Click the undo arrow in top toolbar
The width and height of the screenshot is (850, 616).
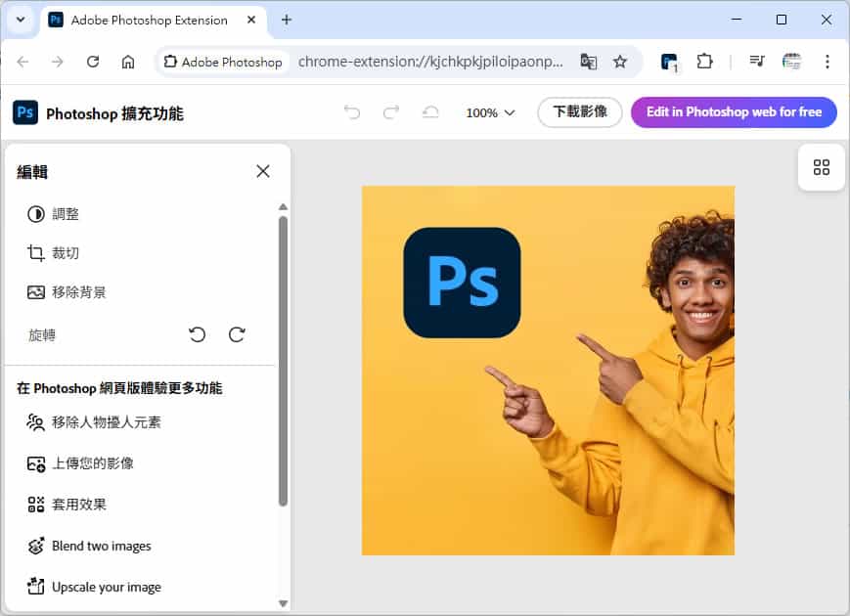(351, 112)
